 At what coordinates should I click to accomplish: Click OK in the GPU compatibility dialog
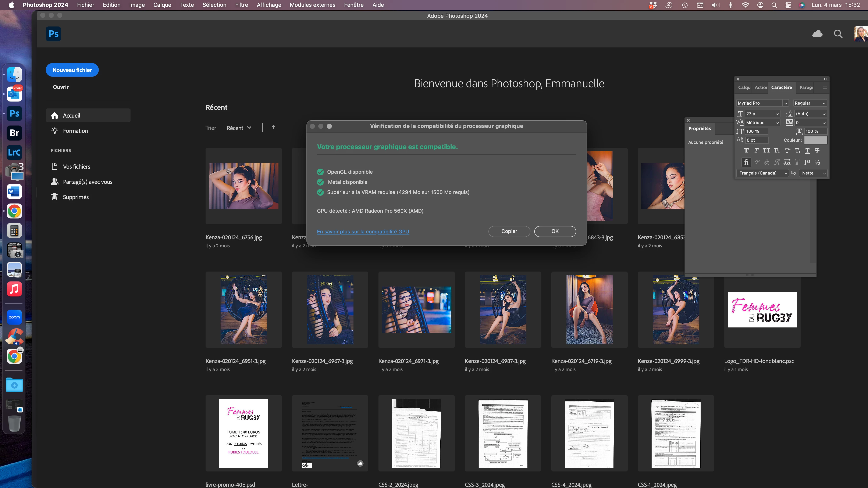pyautogui.click(x=555, y=231)
